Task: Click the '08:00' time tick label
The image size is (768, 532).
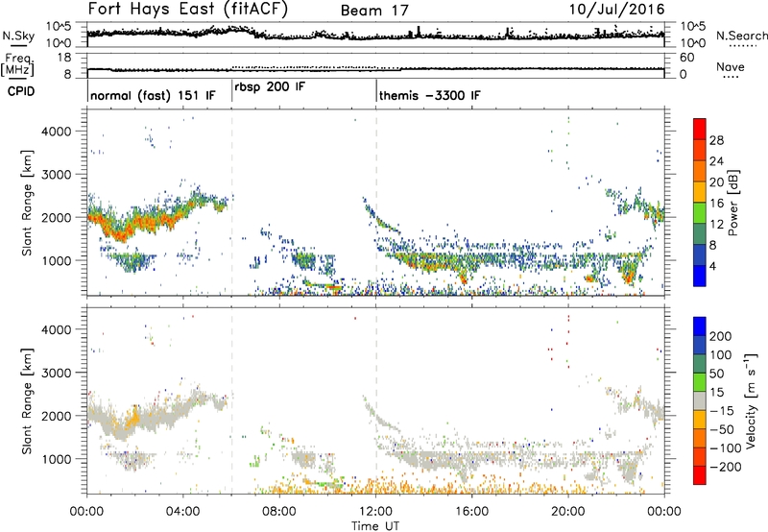Action: pos(279,512)
